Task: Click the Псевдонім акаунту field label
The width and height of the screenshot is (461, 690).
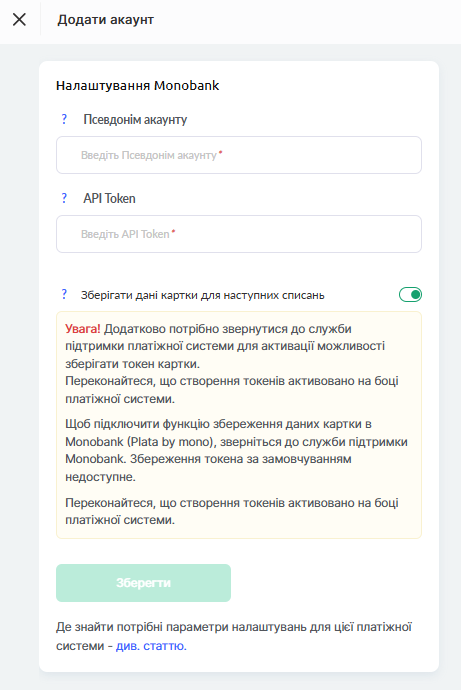Action: pyautogui.click(x=135, y=120)
